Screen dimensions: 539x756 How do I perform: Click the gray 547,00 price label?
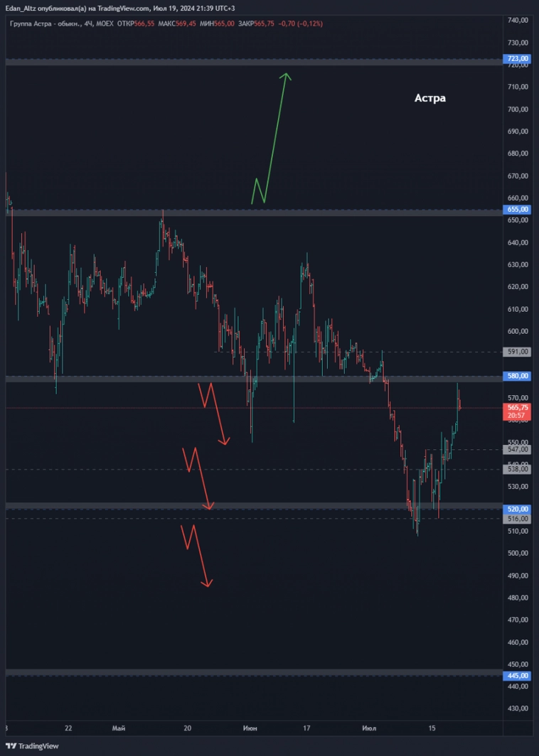(518, 449)
